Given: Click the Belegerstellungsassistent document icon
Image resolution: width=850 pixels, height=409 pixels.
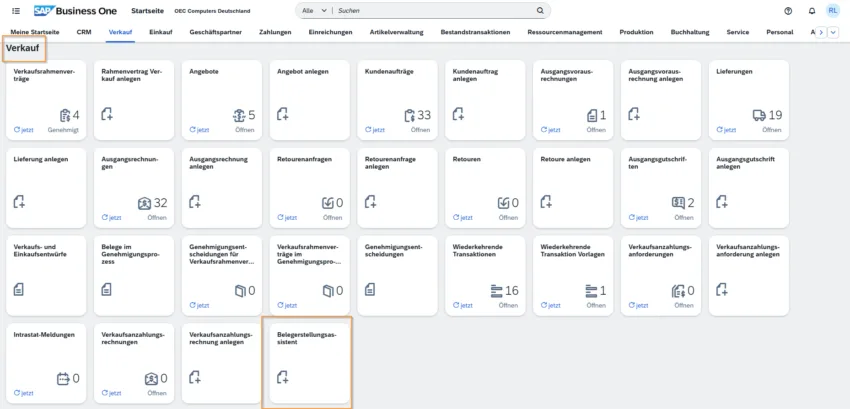Looking at the screenshot, I should point(282,377).
